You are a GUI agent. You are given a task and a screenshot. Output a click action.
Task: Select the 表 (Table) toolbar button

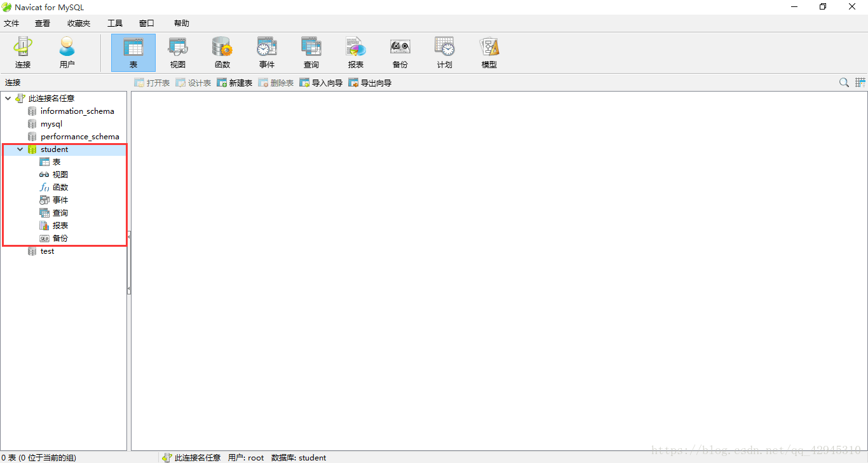pyautogui.click(x=133, y=53)
